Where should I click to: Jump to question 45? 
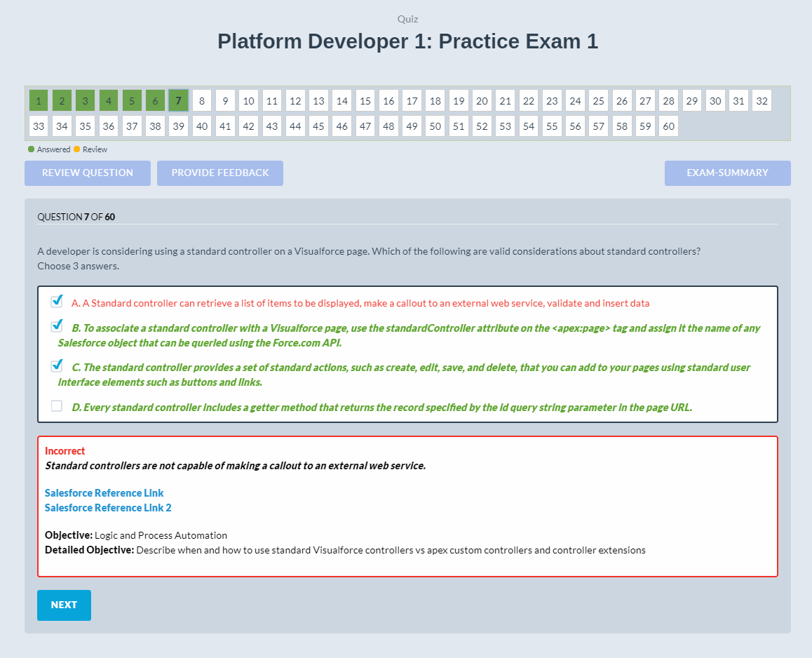click(318, 126)
